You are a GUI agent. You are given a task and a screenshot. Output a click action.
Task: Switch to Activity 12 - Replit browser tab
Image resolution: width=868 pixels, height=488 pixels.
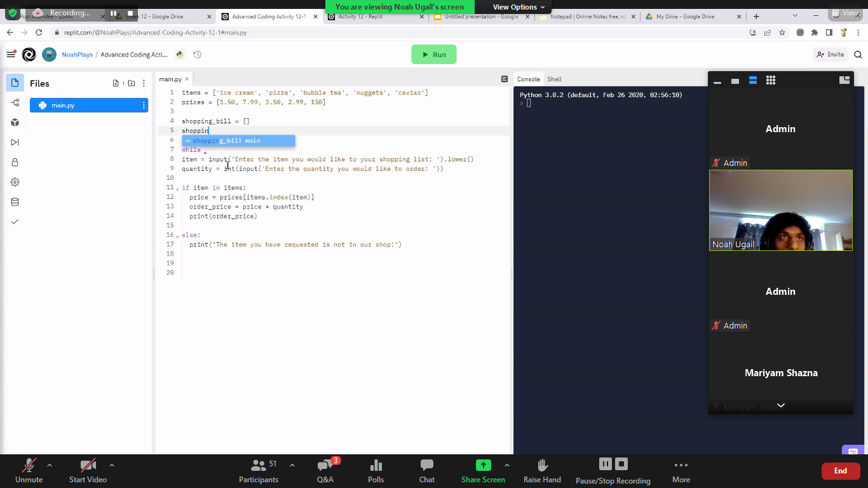coord(375,17)
